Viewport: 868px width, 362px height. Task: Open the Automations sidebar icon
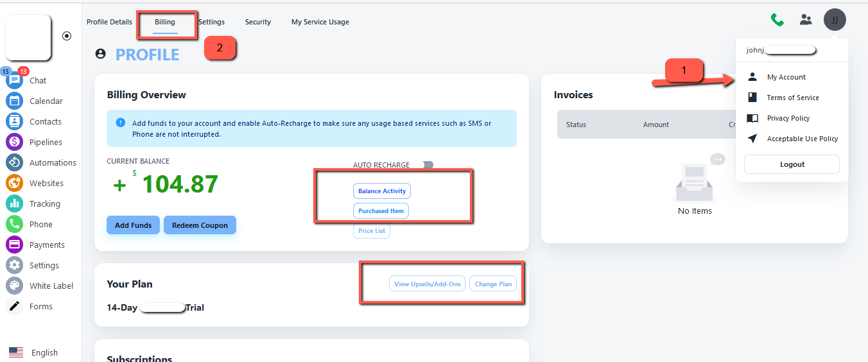click(x=15, y=162)
